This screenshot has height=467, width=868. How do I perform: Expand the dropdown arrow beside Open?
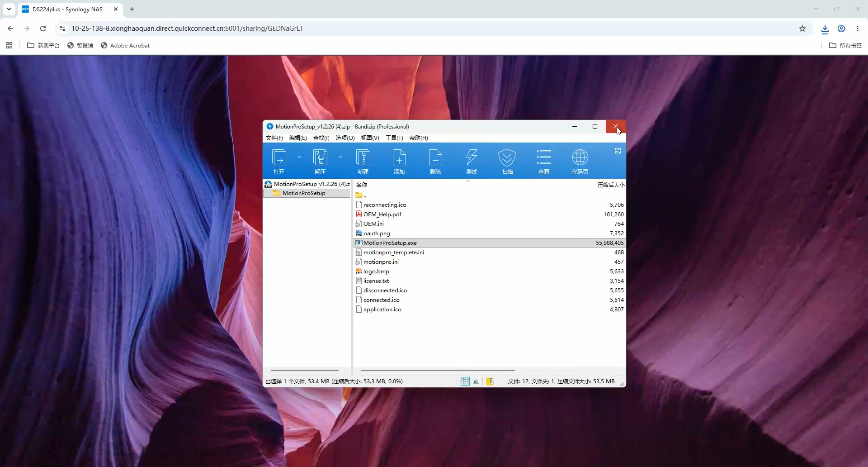pos(299,157)
